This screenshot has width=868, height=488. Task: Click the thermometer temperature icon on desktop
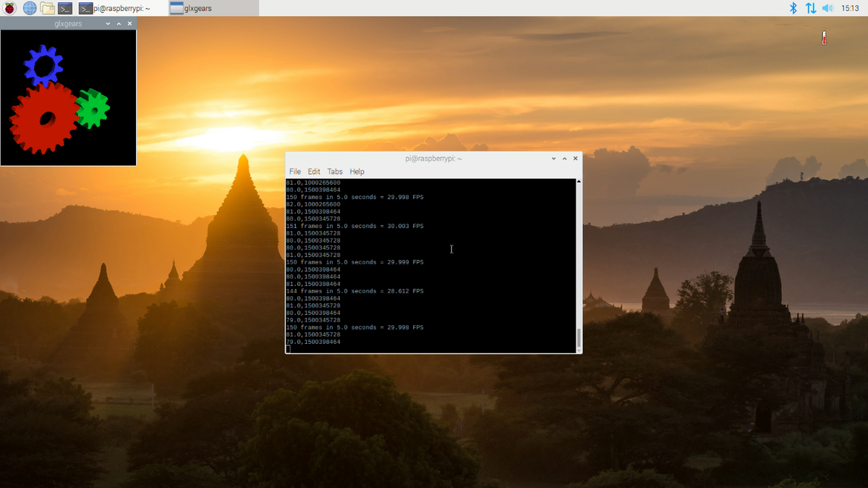tap(823, 38)
